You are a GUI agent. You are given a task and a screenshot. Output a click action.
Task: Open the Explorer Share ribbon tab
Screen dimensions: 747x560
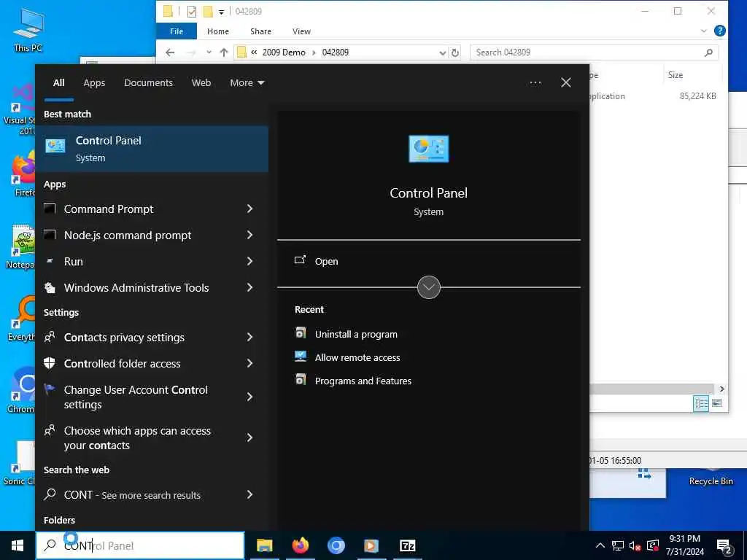[260, 31]
